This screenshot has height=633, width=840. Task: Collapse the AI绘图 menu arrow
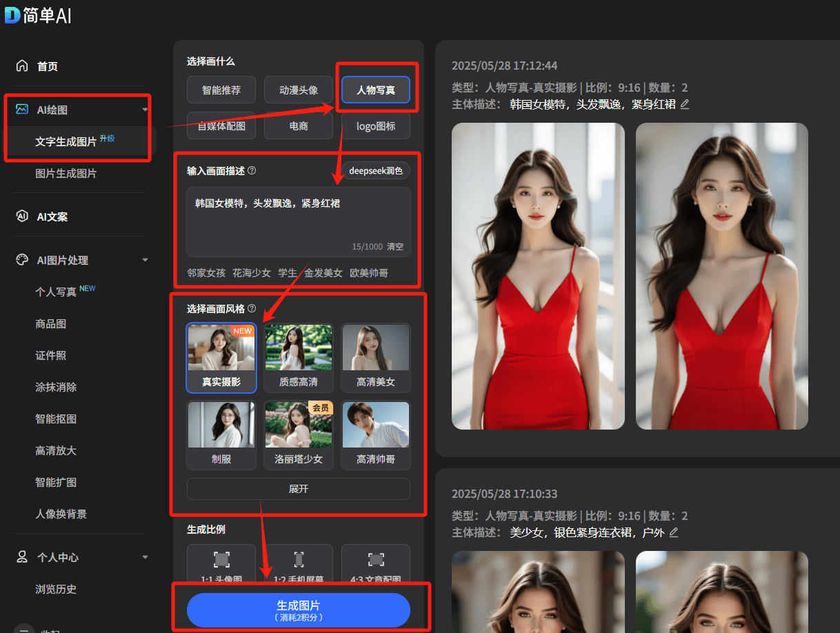tap(145, 110)
